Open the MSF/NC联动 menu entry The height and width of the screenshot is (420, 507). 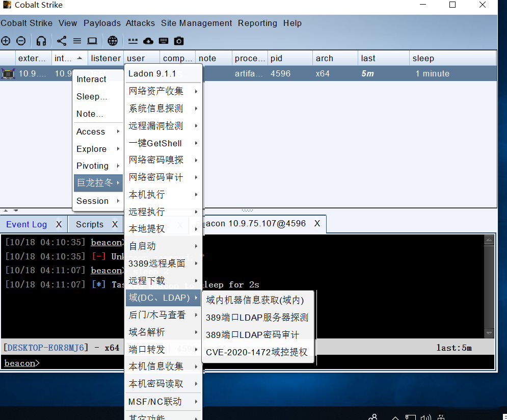tap(163, 402)
